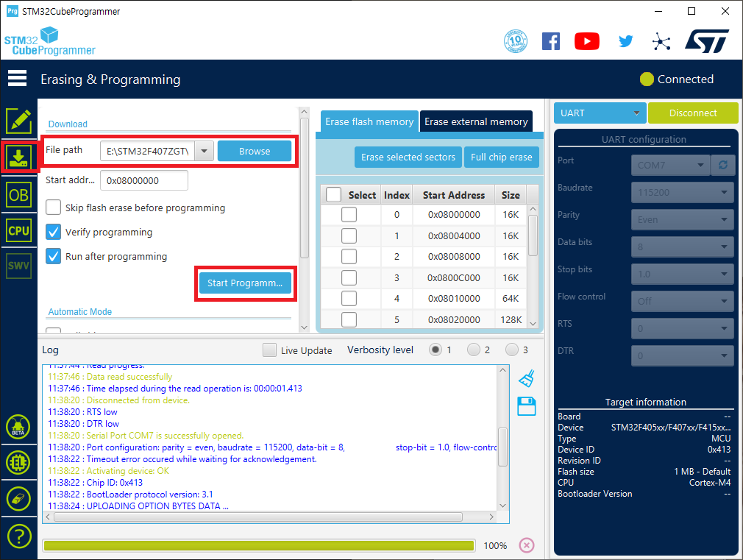The image size is (743, 560).
Task: Open the chip firmware upgrade icon
Action: 18,462
